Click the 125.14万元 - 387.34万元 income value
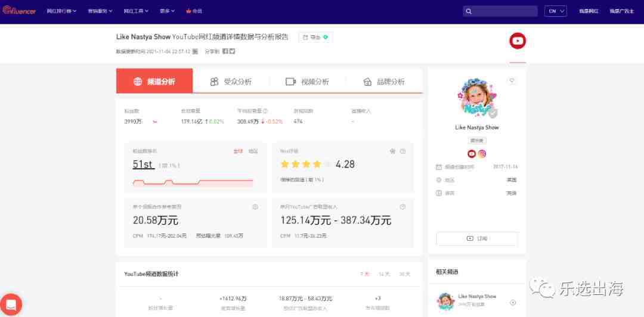 336,220
